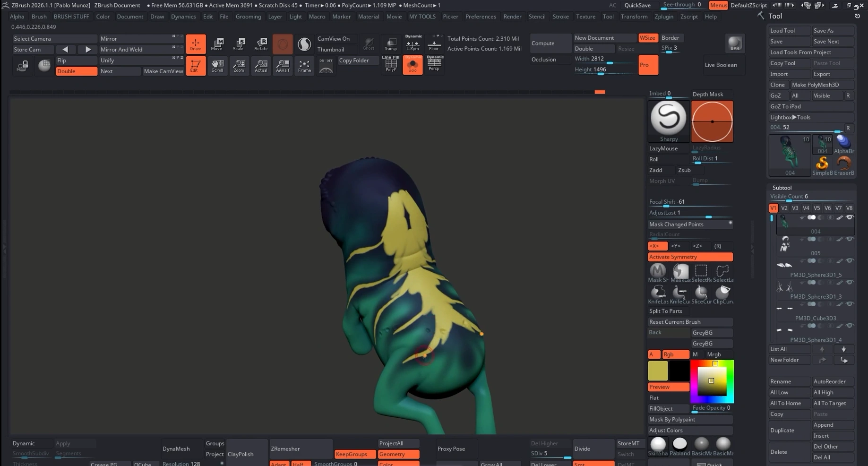
Task: Open the Zplugin menu
Action: pos(663,17)
